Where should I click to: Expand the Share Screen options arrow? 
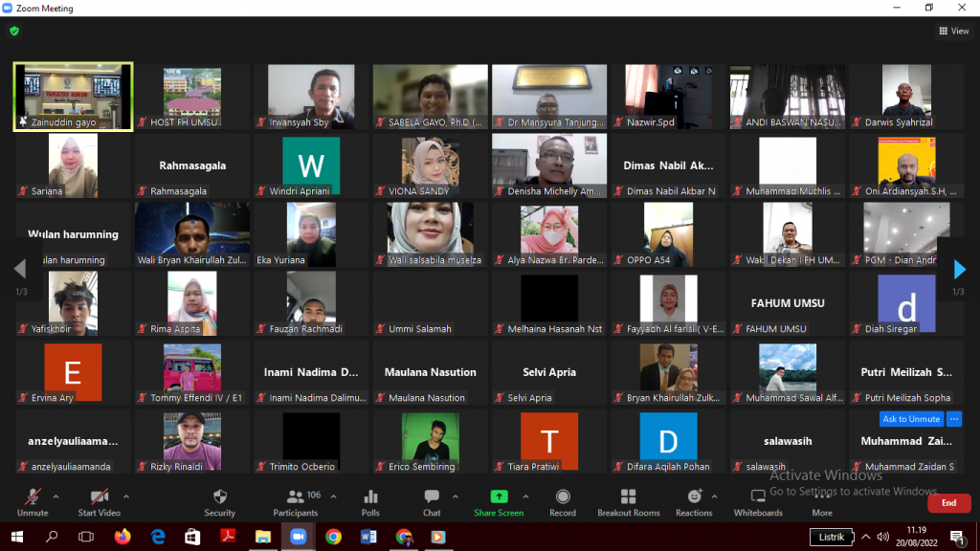point(525,496)
